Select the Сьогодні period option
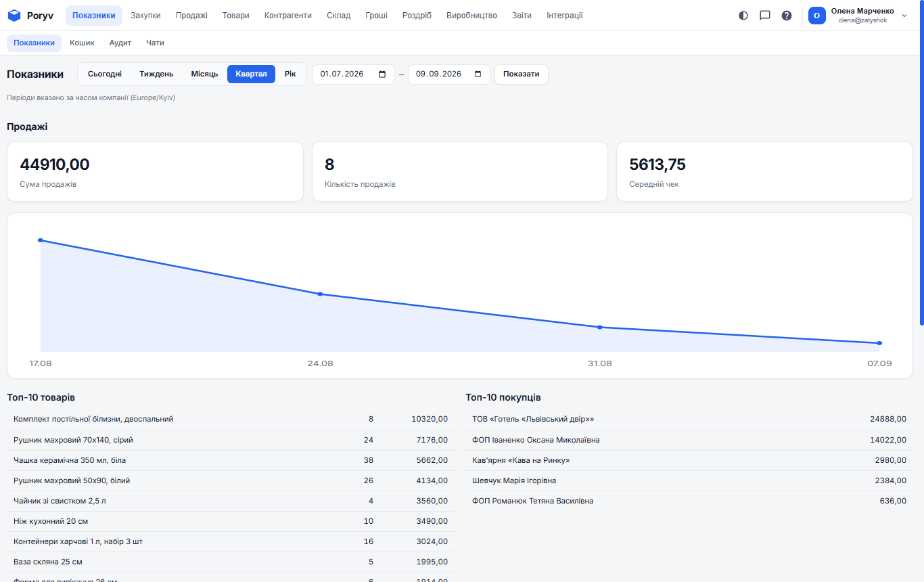 tap(105, 74)
